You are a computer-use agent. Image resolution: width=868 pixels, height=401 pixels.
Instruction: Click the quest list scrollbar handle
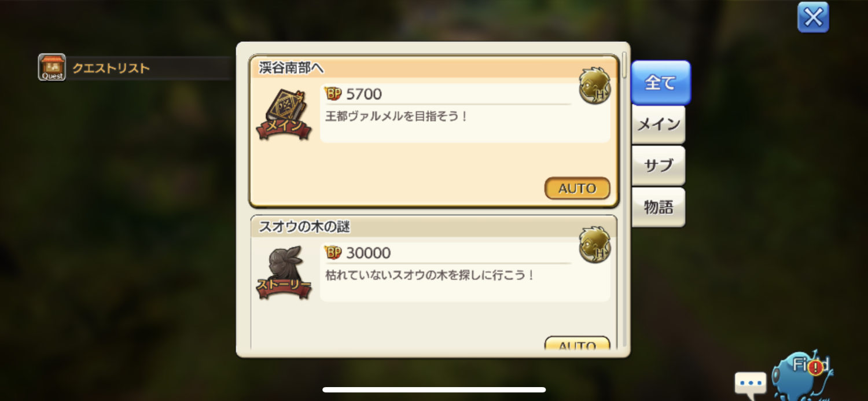pyautogui.click(x=624, y=65)
